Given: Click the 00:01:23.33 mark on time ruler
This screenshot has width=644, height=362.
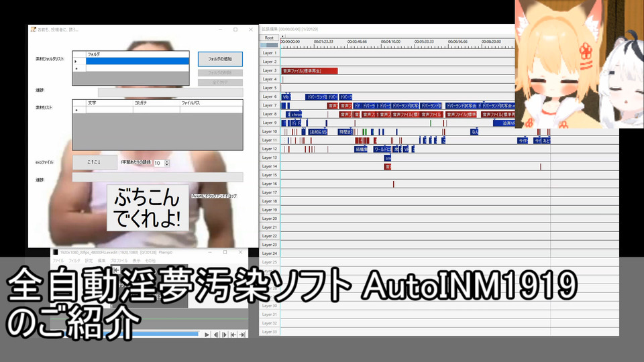Looking at the screenshot, I should (x=323, y=42).
